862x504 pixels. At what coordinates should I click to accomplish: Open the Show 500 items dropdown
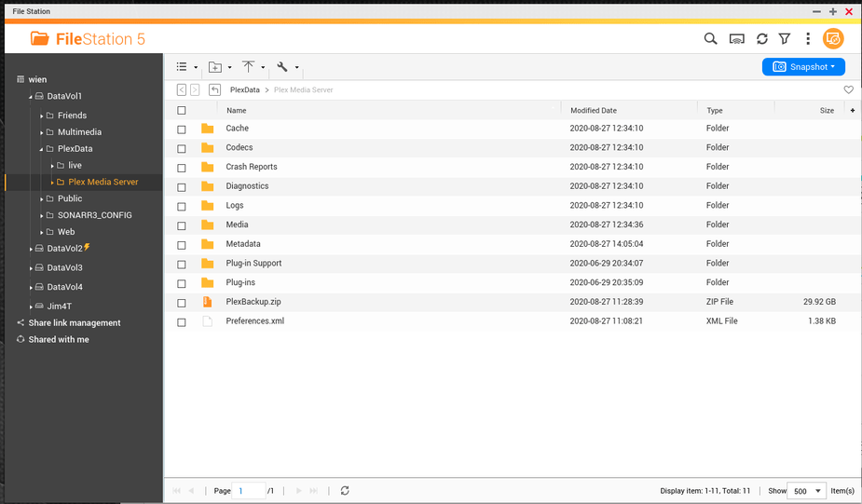point(806,491)
